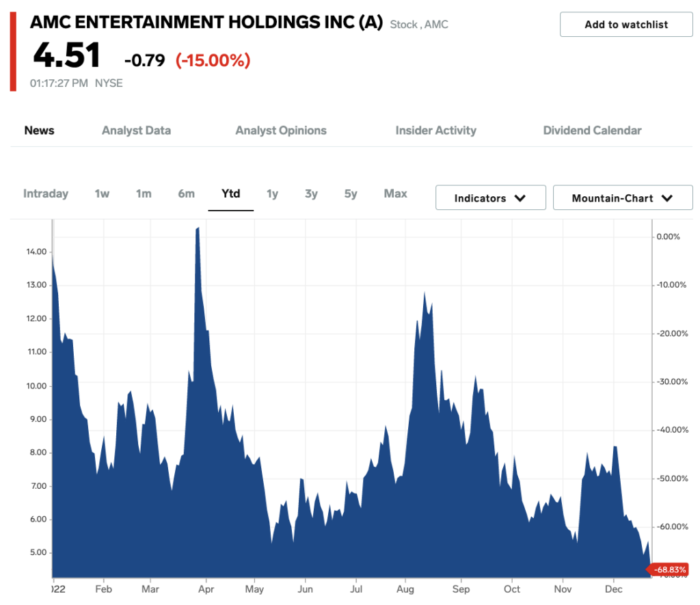Click the 5.00 price axis label

pyautogui.click(x=38, y=552)
